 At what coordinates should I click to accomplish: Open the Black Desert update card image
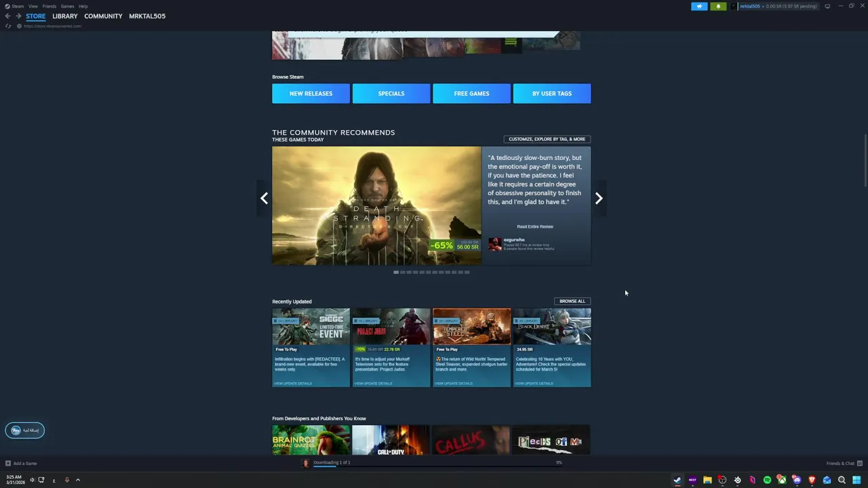(552, 327)
